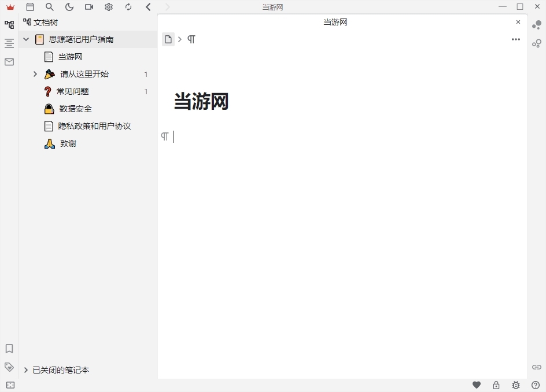Screen dimensions: 546x392
Task: Click the sync refresh icon
Action: pos(128,7)
